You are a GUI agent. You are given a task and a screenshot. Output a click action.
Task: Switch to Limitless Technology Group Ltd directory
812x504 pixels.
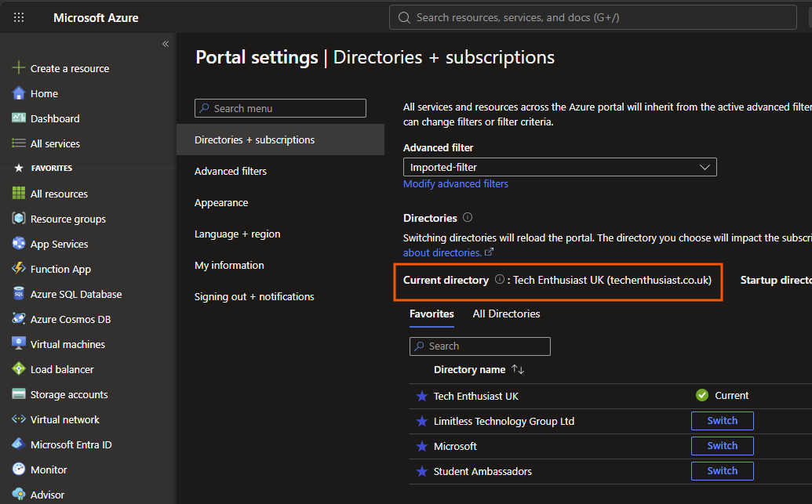722,421
